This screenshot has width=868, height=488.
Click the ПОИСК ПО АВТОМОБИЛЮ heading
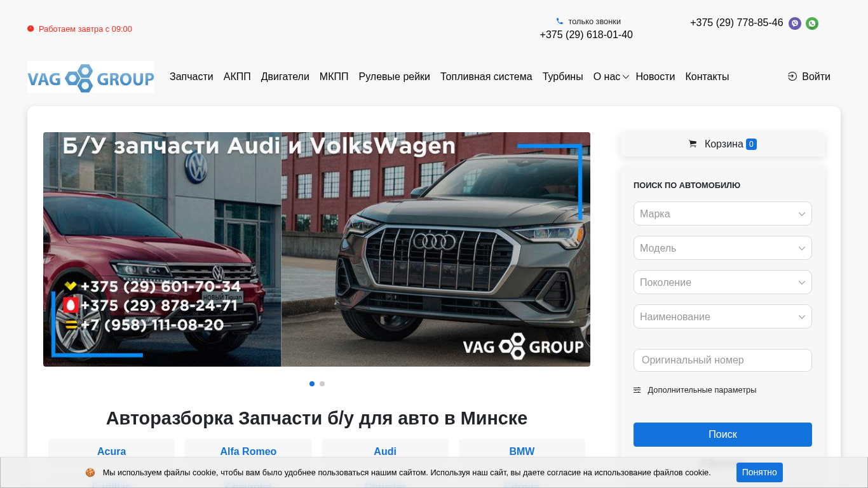687,186
